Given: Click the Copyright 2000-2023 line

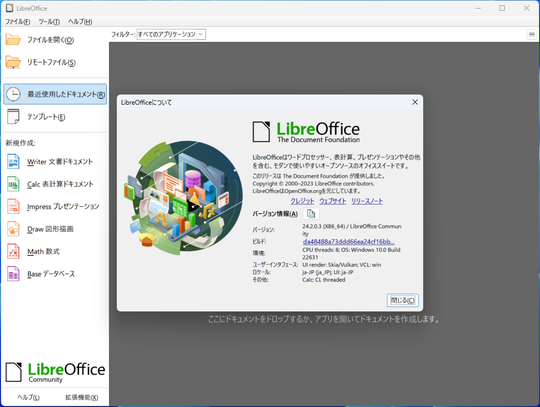Looking at the screenshot, I should [313, 184].
